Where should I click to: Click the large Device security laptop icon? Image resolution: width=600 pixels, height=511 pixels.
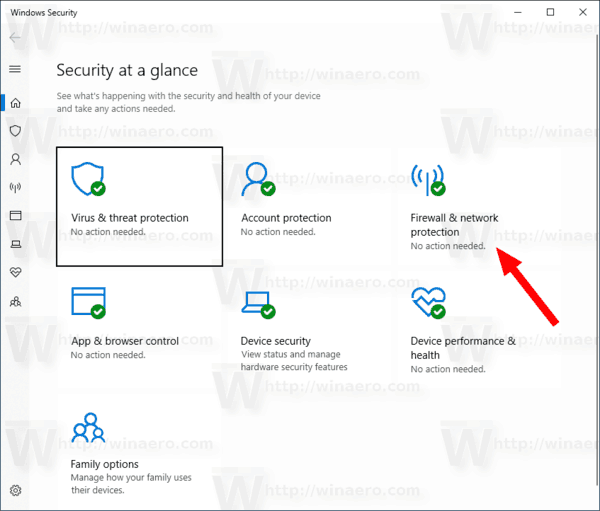(x=258, y=305)
